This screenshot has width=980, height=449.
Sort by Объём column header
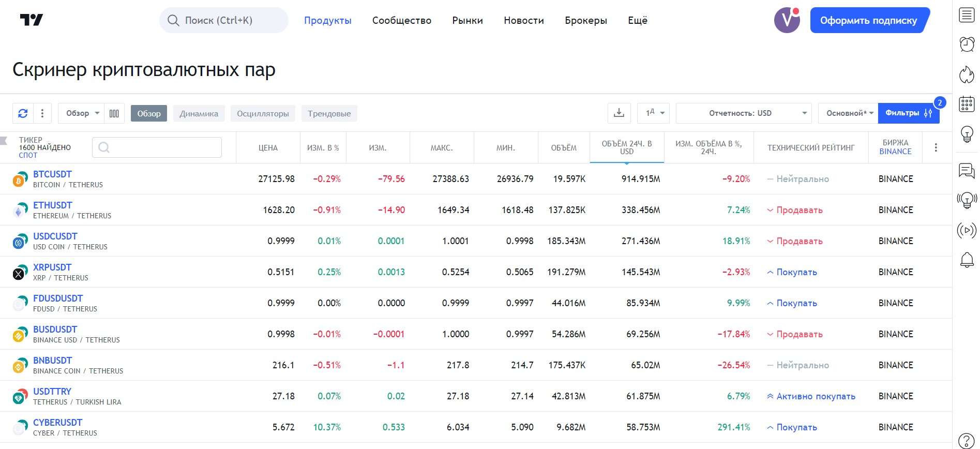point(564,148)
